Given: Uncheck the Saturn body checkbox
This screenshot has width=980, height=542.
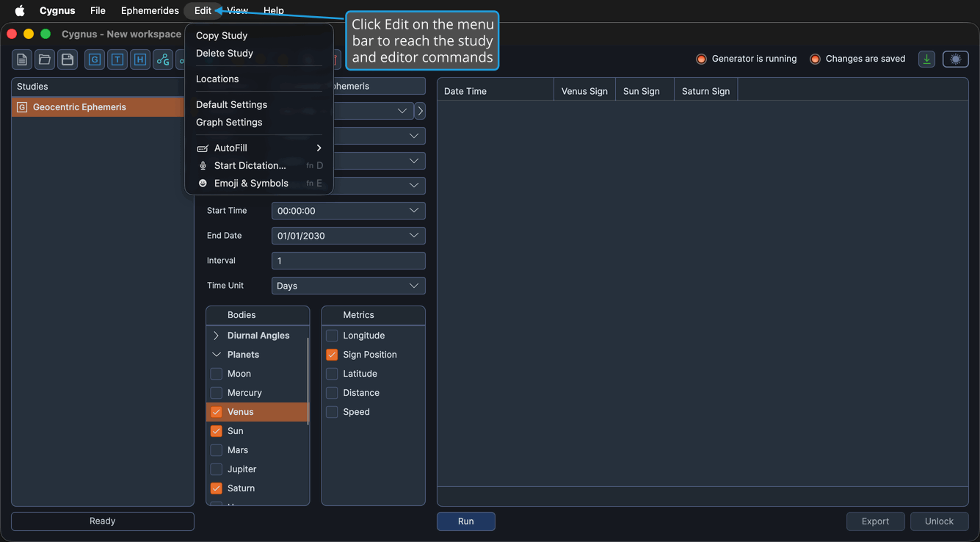Looking at the screenshot, I should coord(217,488).
